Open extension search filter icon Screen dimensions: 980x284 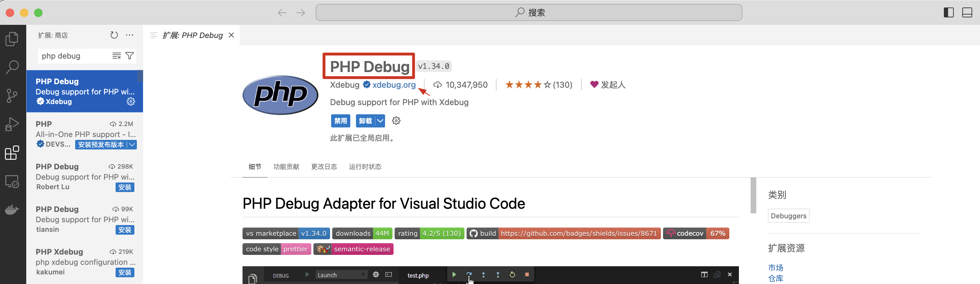tap(130, 56)
